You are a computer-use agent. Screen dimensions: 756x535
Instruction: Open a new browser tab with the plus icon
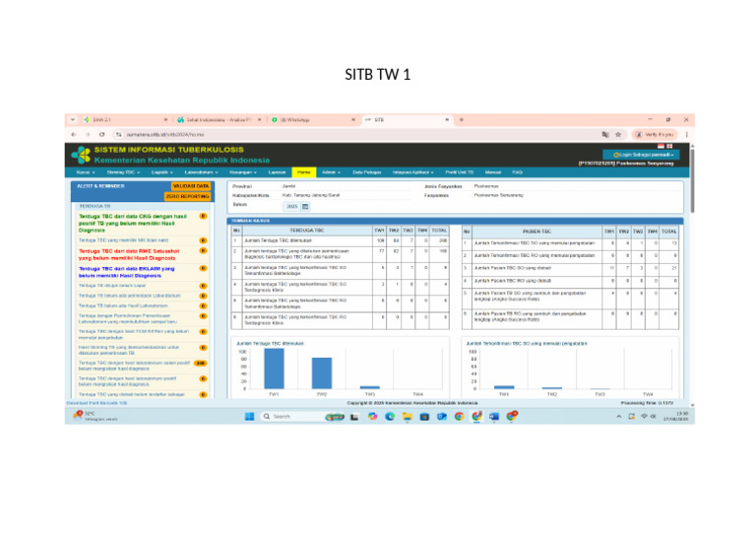coord(462,119)
